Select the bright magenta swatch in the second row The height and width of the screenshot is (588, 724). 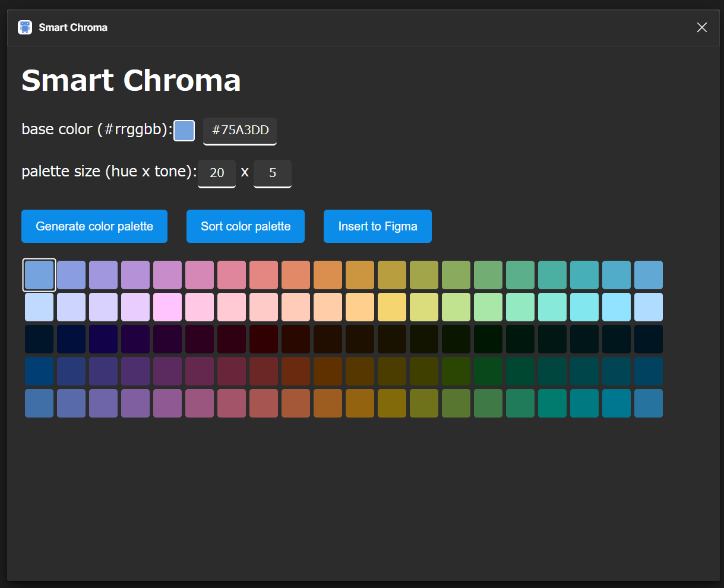click(x=167, y=307)
